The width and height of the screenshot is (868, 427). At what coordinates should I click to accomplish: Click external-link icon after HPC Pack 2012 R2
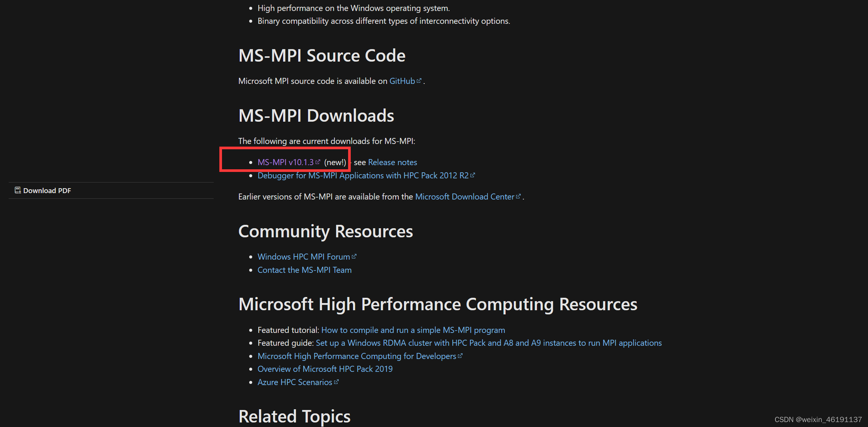click(473, 175)
